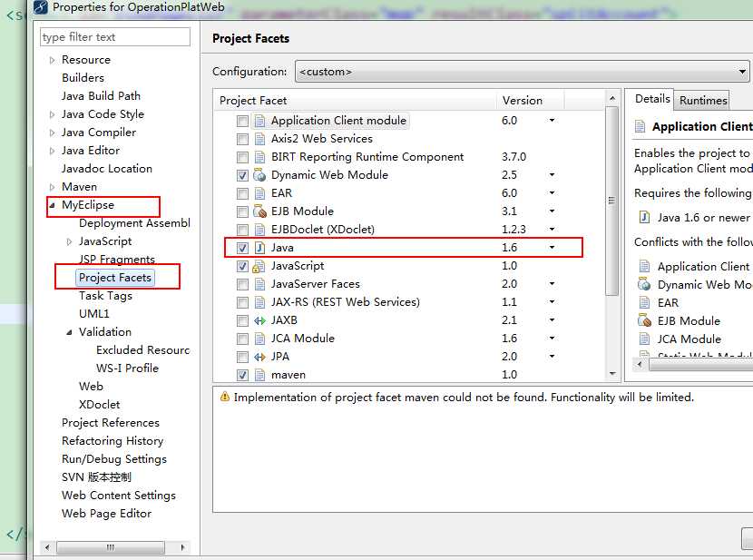Click the EJB Module bean icon
The width and height of the screenshot is (753, 560).
[259, 211]
